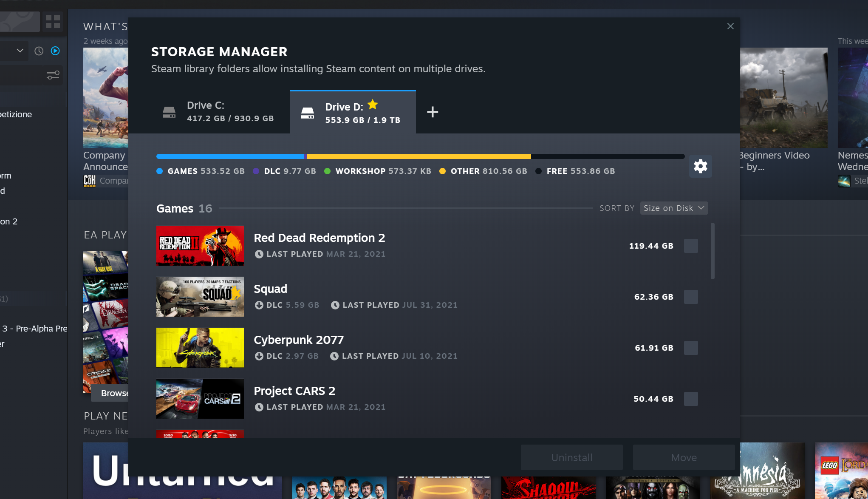Image resolution: width=868 pixels, height=499 pixels.
Task: Click the 119.44 GB size value
Action: [x=651, y=246]
